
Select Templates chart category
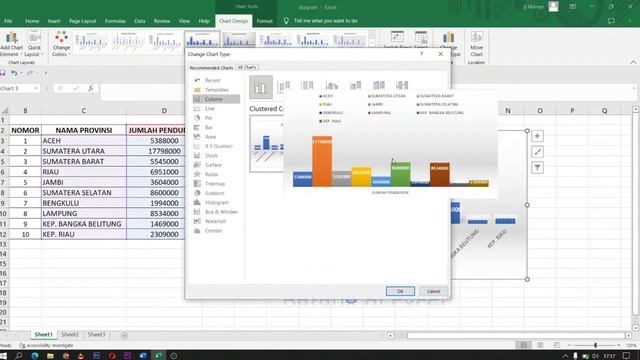[x=216, y=90]
